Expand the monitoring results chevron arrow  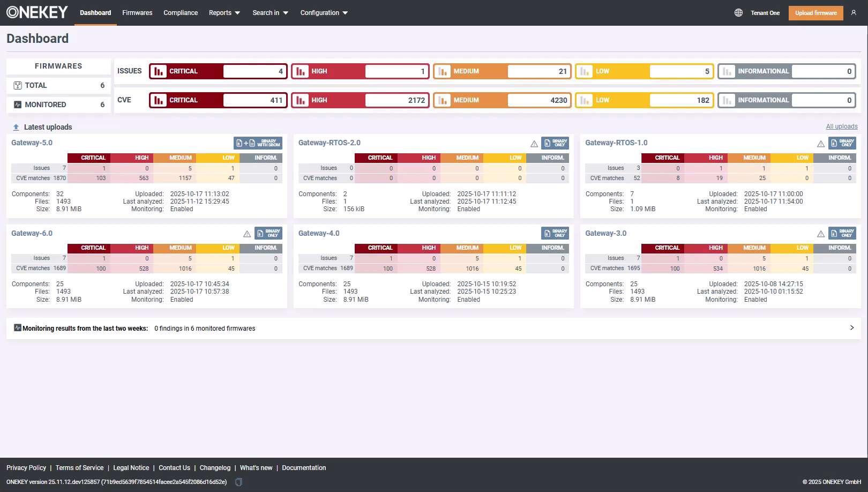(x=852, y=328)
